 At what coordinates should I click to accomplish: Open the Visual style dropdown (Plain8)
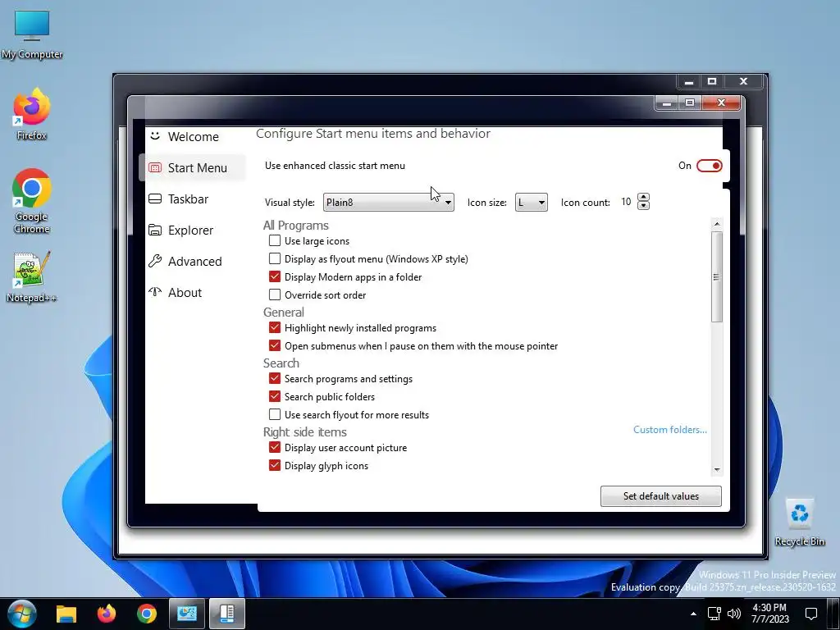(388, 202)
